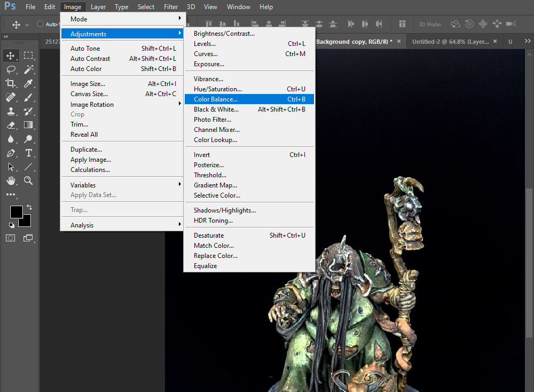Toggle Quick Mask mode
Image resolution: width=534 pixels, height=392 pixels.
pyautogui.click(x=11, y=238)
